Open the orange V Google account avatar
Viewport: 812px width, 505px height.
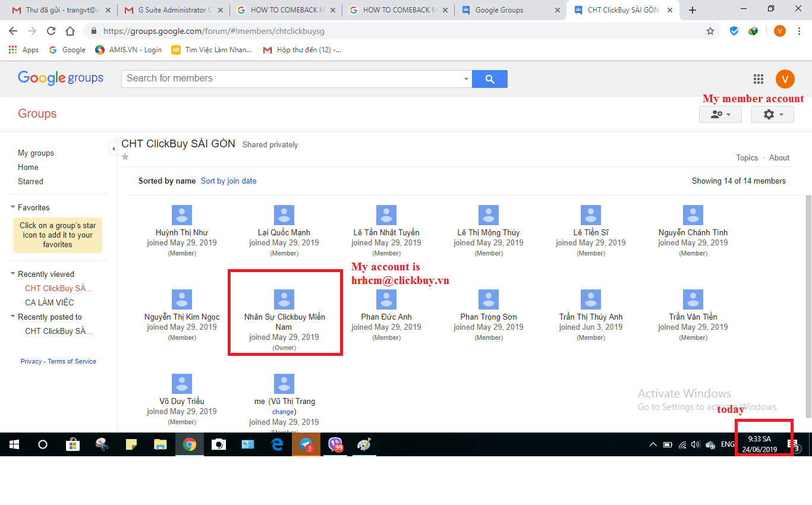[785, 79]
